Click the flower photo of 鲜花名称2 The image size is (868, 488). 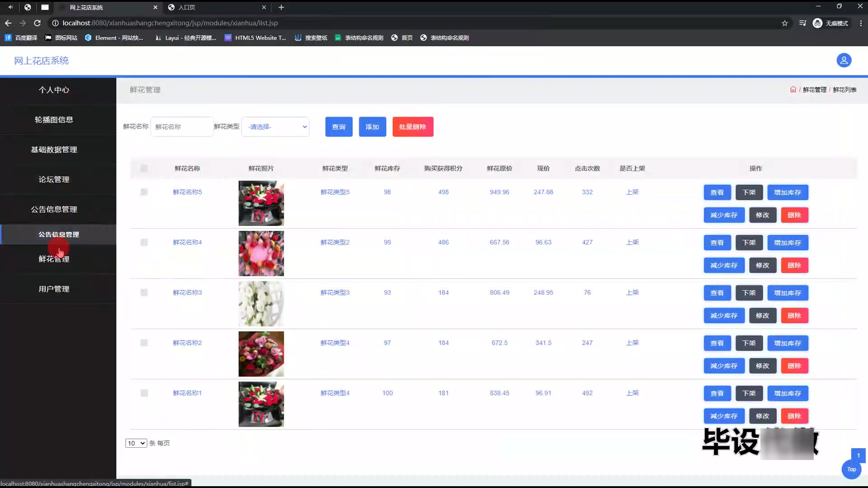click(261, 354)
